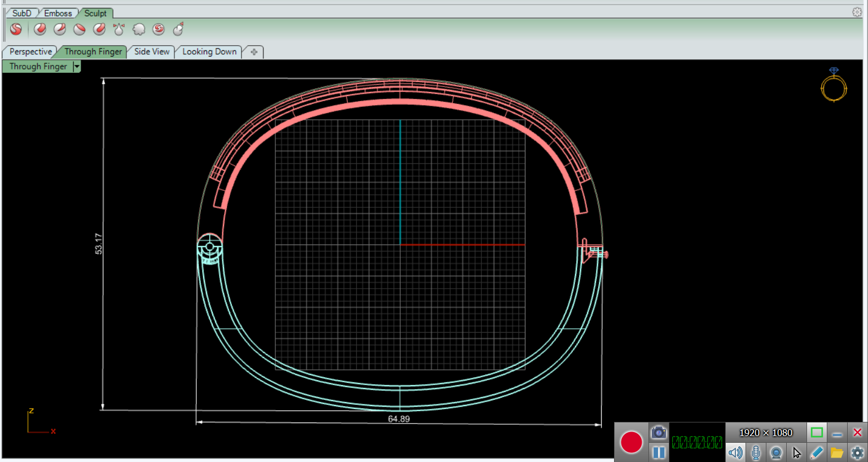This screenshot has width=868, height=462.
Task: Open toolbar options gear at top right
Action: (x=857, y=12)
